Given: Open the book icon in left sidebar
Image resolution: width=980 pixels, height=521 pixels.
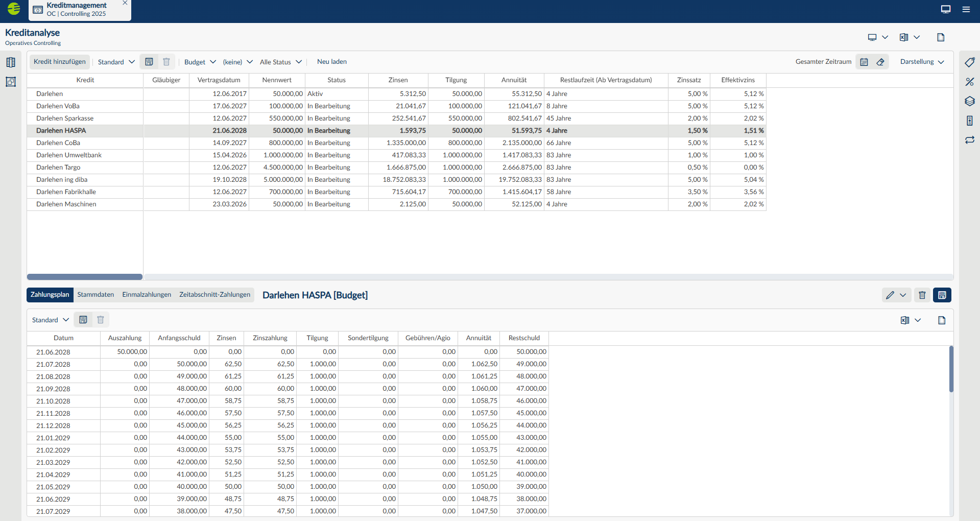Looking at the screenshot, I should [x=11, y=62].
